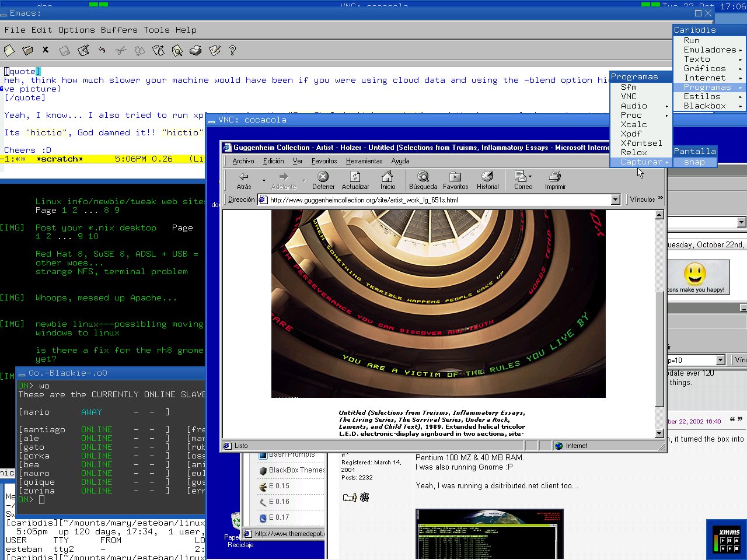Click the Detener stop button in Internet Explorer
The image size is (747, 560).
click(x=323, y=180)
